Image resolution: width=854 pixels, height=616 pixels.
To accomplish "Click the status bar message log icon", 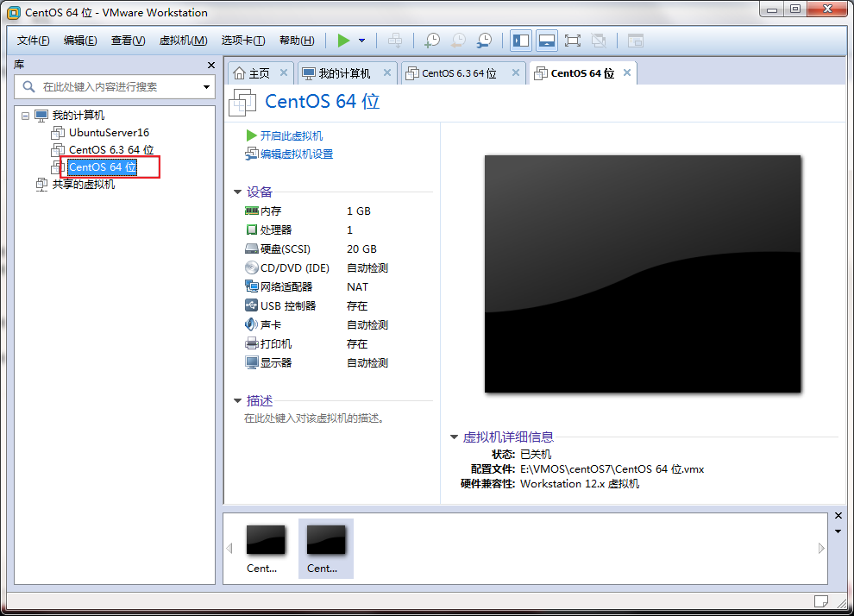I will click(x=820, y=601).
